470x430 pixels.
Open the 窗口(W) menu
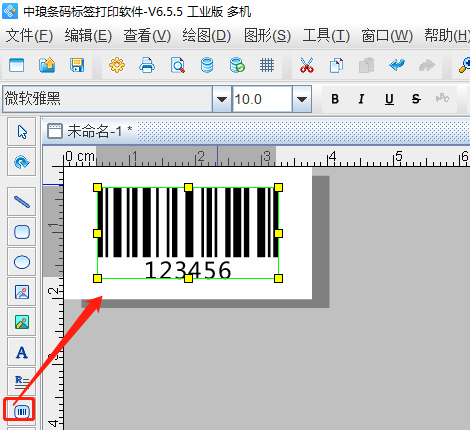pyautogui.click(x=387, y=35)
